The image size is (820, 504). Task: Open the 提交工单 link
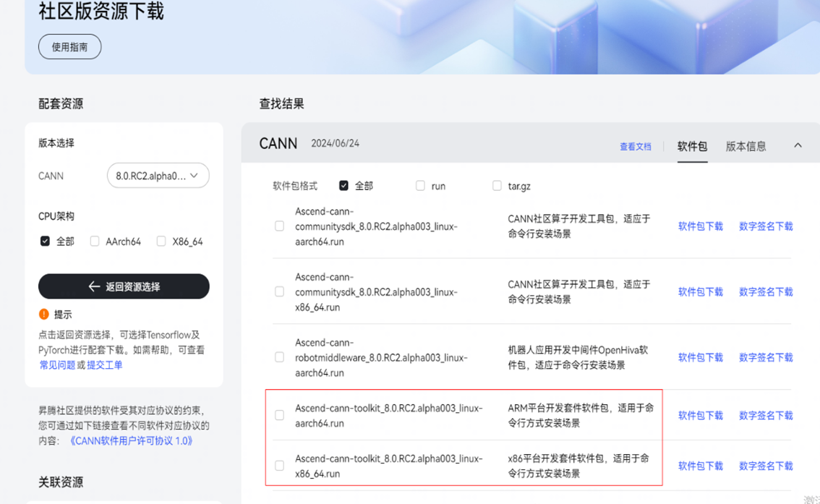click(105, 365)
